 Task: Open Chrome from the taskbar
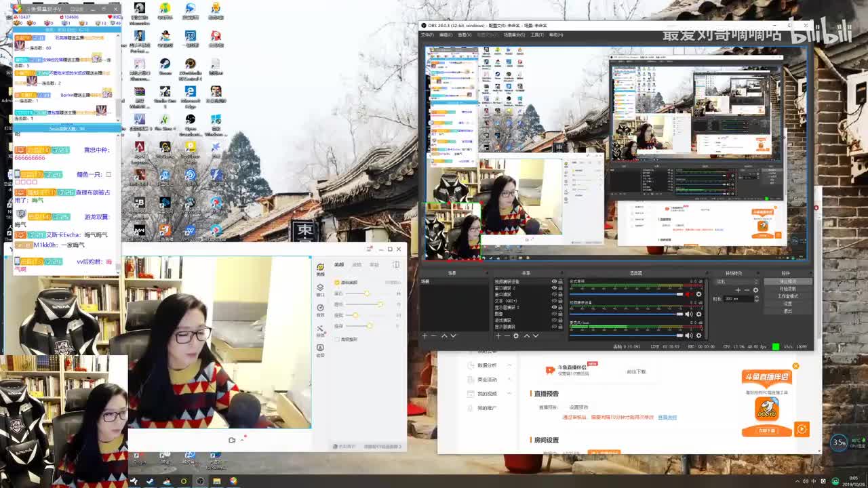233,481
